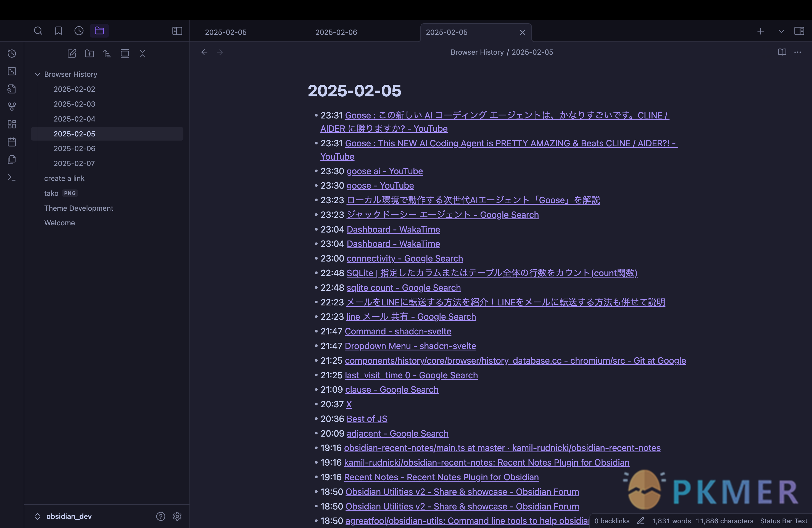Open 'Best of JS' link
Viewport: 812px width, 528px height.
[367, 419]
